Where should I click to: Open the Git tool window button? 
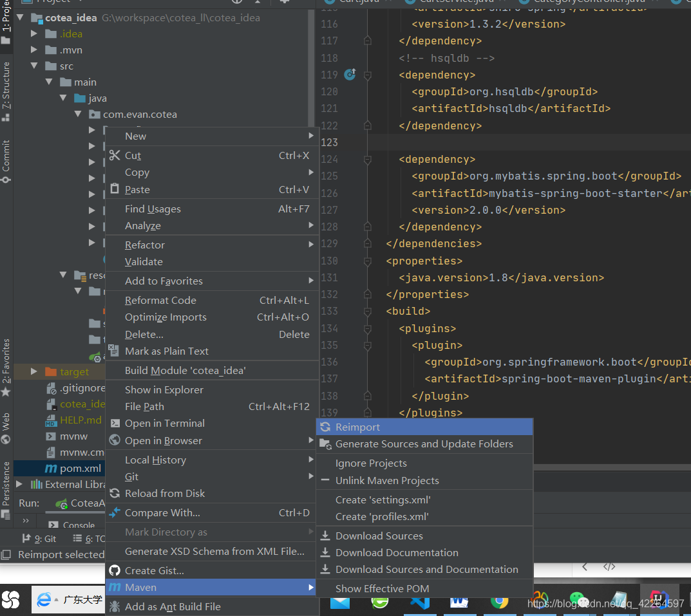(x=40, y=539)
